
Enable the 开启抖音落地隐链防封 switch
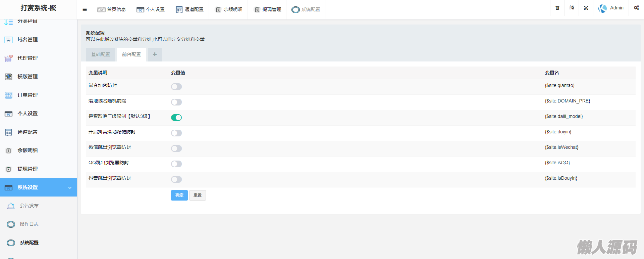pos(176,133)
